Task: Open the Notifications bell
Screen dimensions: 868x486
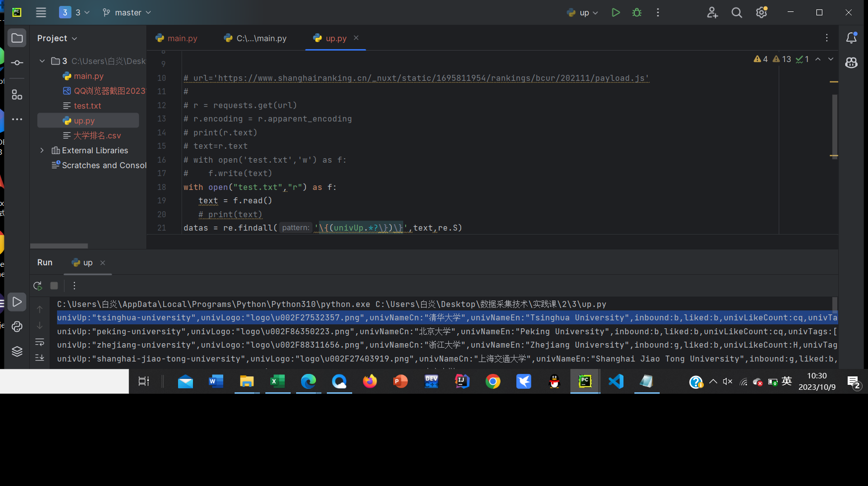Action: (x=852, y=38)
